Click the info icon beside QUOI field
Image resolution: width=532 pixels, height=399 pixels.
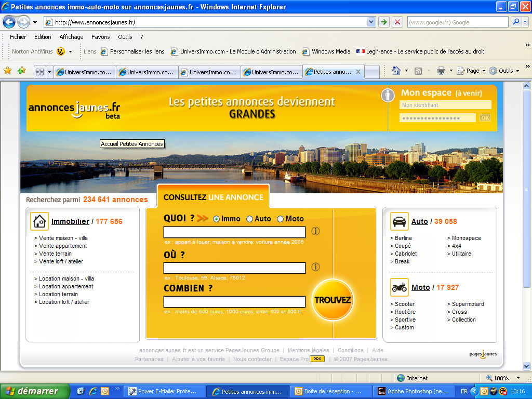tap(315, 231)
